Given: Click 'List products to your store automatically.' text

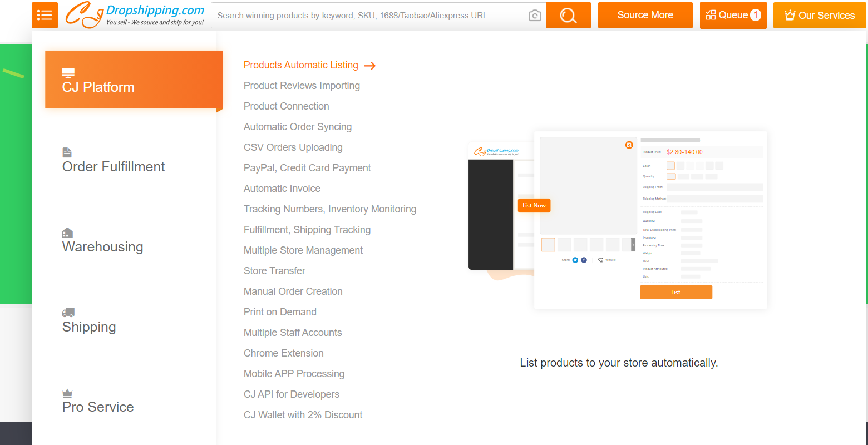Looking at the screenshot, I should [619, 363].
